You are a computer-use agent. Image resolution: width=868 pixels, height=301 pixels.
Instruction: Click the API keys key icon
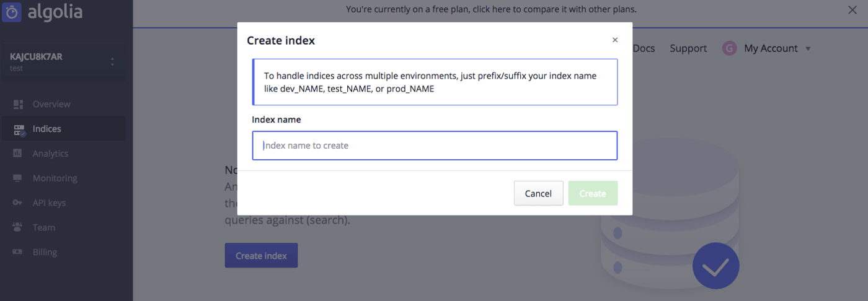(19, 203)
